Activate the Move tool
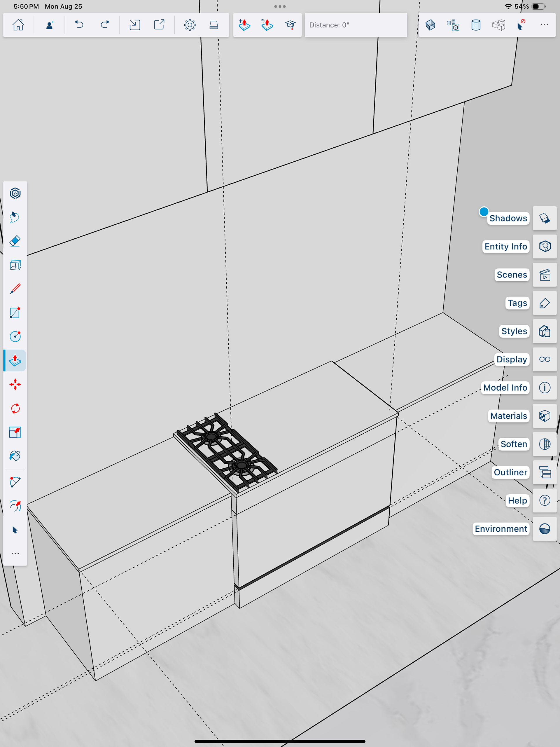This screenshot has width=560, height=747. click(15, 384)
